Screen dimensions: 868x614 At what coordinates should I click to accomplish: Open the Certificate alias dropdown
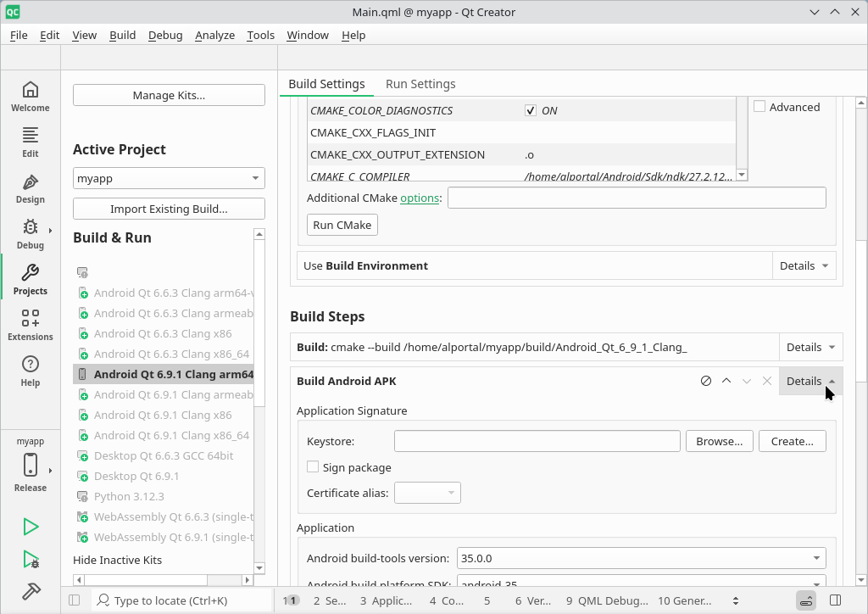(x=427, y=493)
